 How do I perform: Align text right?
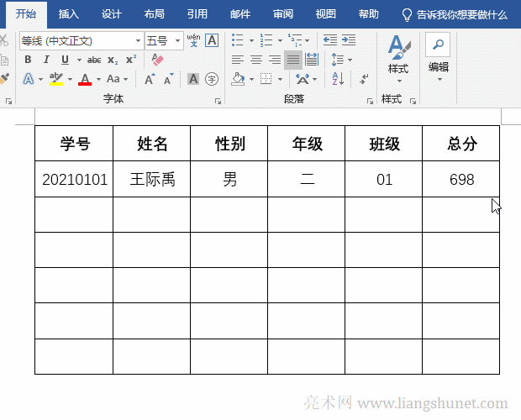coord(275,60)
